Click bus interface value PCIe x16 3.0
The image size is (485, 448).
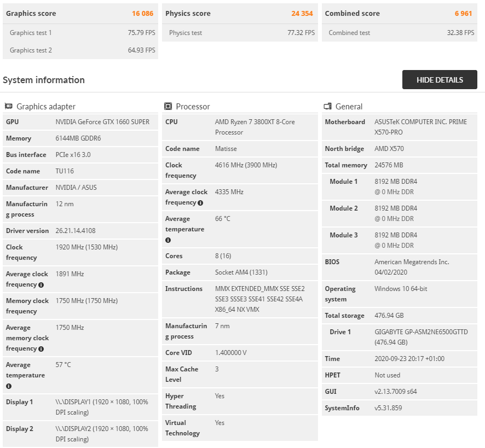[73, 155]
